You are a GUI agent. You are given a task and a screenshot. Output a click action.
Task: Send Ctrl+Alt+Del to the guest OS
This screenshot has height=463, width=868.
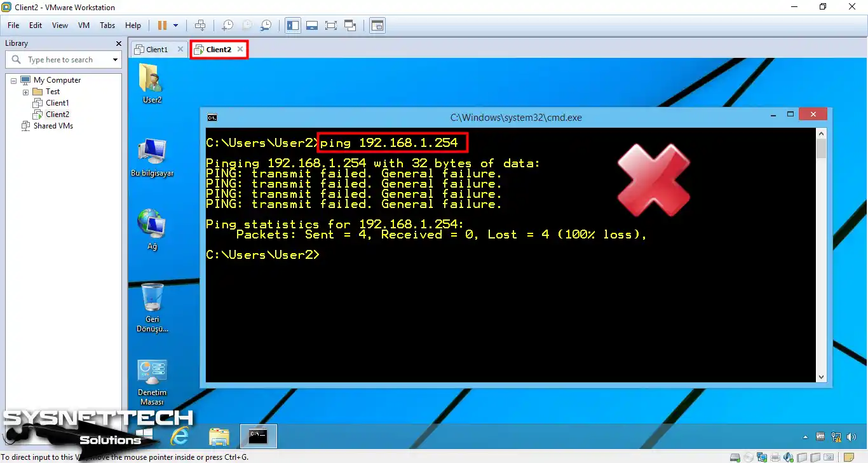tap(200, 25)
